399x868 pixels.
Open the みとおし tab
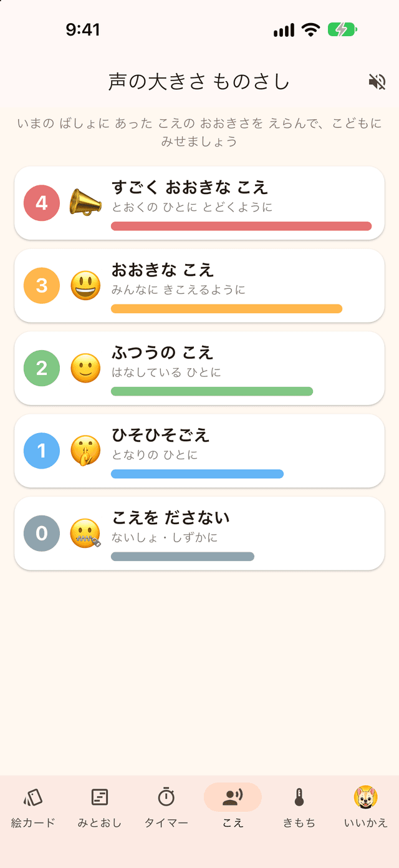click(100, 807)
